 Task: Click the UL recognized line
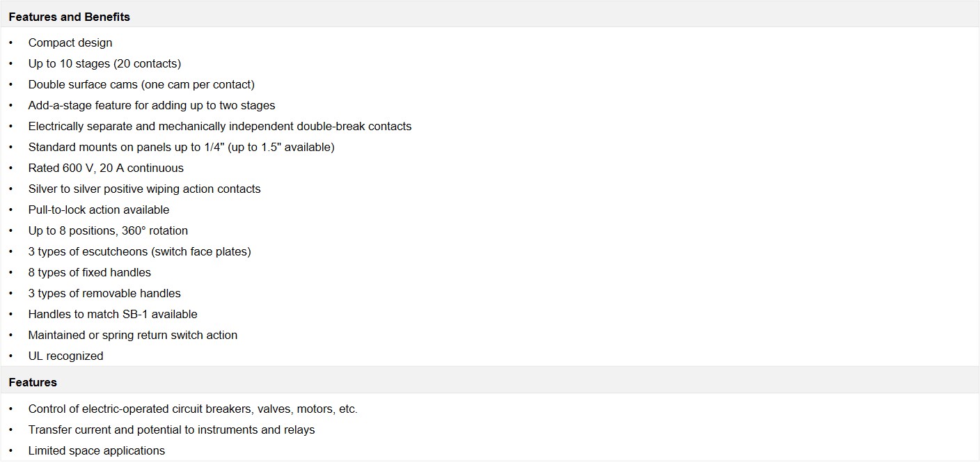[65, 356]
